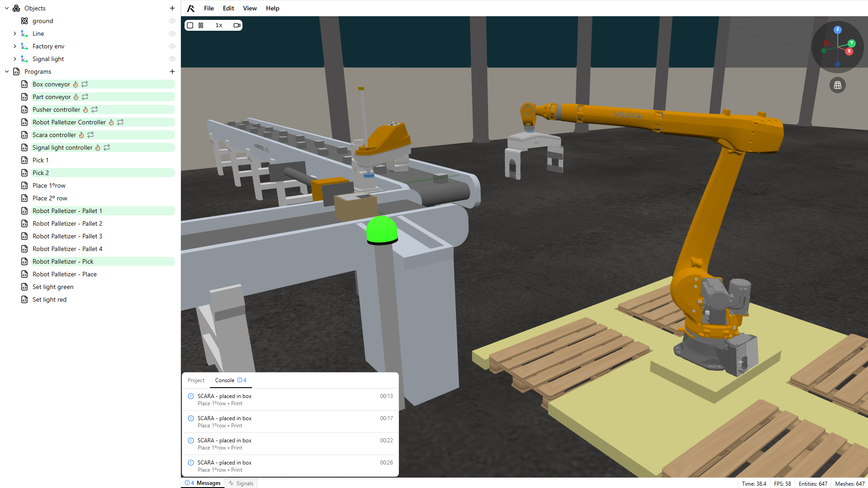Expand the Signal light object node
This screenshot has height=488, width=868.
(x=15, y=59)
